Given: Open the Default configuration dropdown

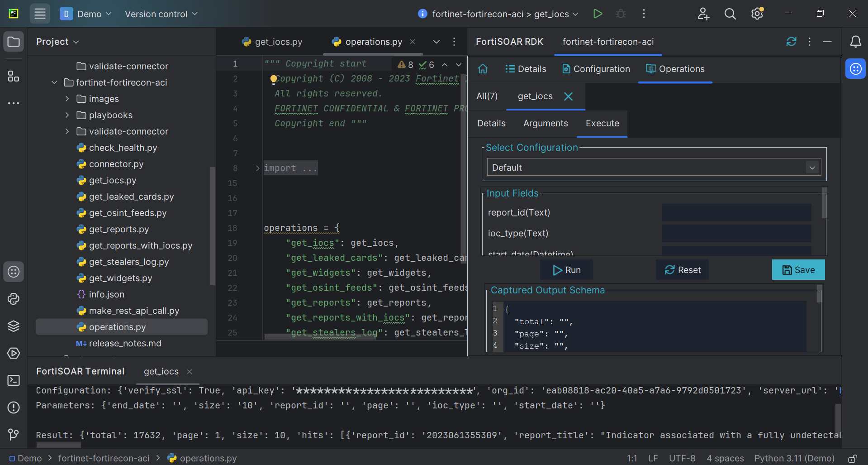Looking at the screenshot, I should pos(654,168).
